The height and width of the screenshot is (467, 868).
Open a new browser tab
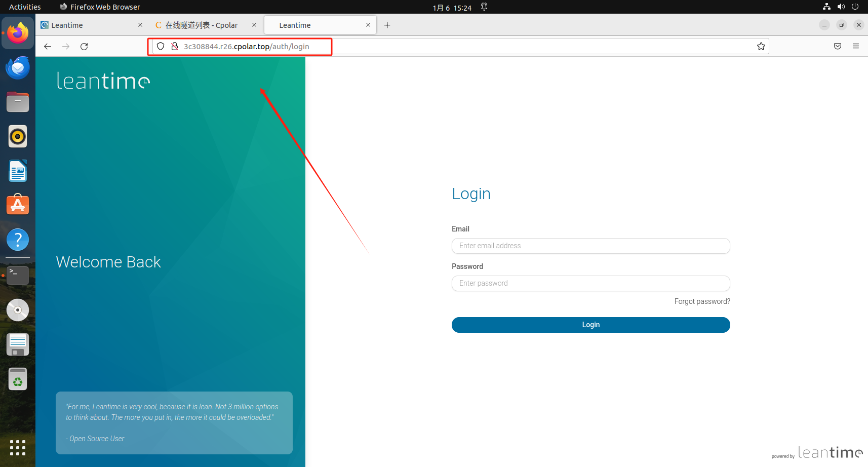pyautogui.click(x=387, y=25)
